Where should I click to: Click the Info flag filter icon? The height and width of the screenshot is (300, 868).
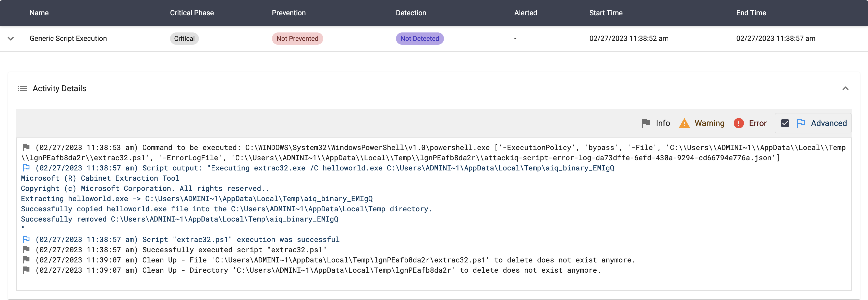coord(646,123)
